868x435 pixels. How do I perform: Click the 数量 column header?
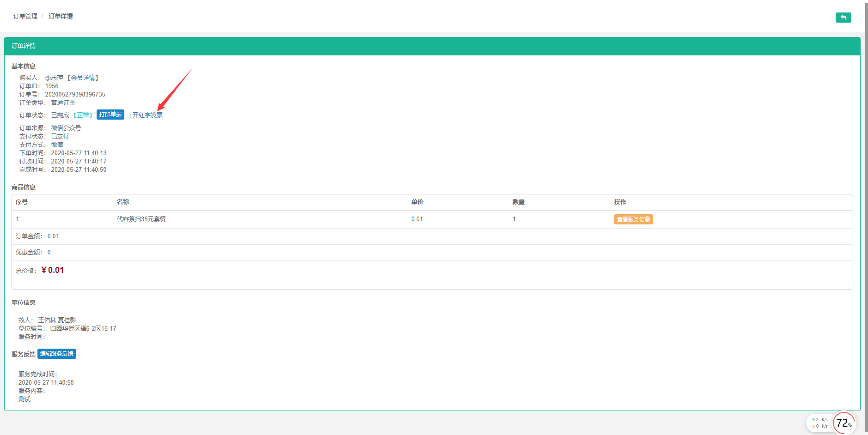click(x=519, y=202)
